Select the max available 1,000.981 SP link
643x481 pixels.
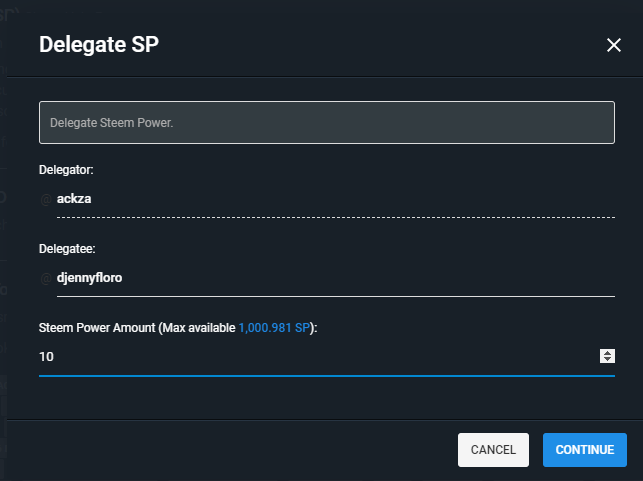(274, 328)
